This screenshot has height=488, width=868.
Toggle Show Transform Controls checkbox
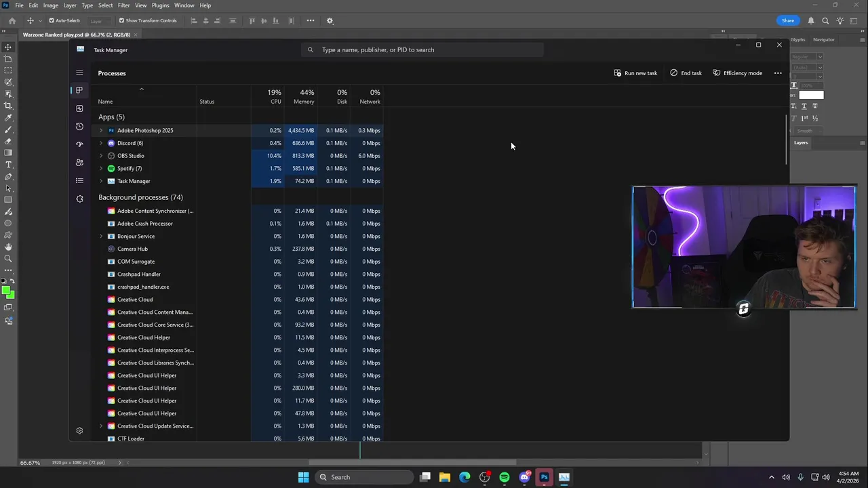(x=121, y=20)
